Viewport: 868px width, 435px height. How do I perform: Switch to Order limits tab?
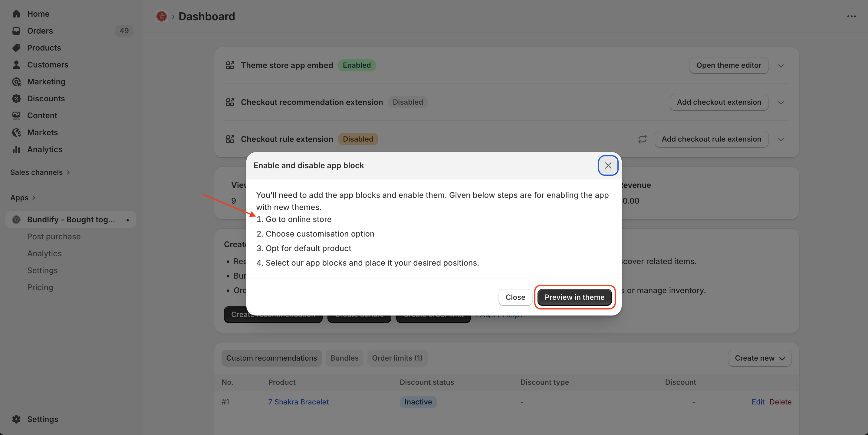coord(396,358)
